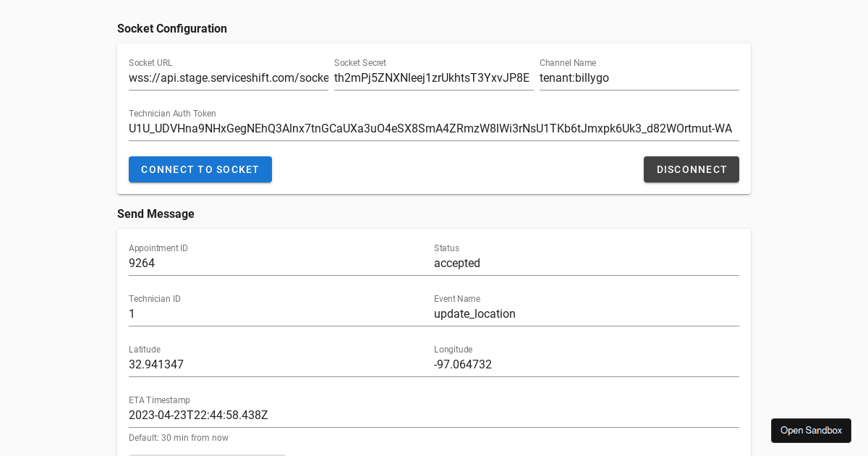
Task: Click the Latitude value 32.941347
Action: [x=156, y=365]
